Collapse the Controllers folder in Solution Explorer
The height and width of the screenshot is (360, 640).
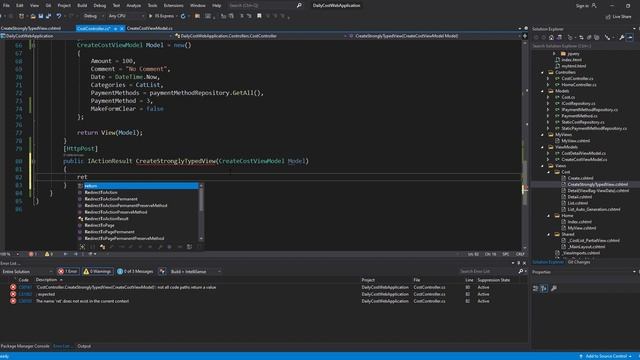click(542, 72)
